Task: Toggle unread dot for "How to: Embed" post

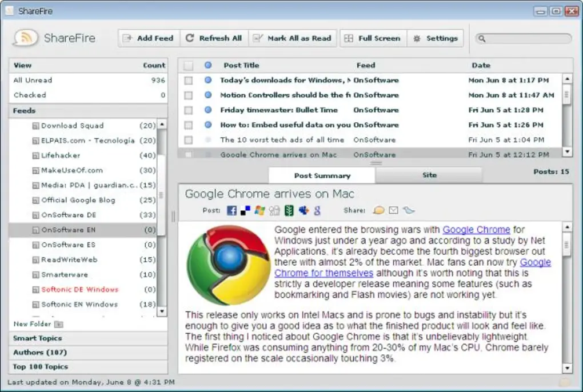Action: coord(208,125)
